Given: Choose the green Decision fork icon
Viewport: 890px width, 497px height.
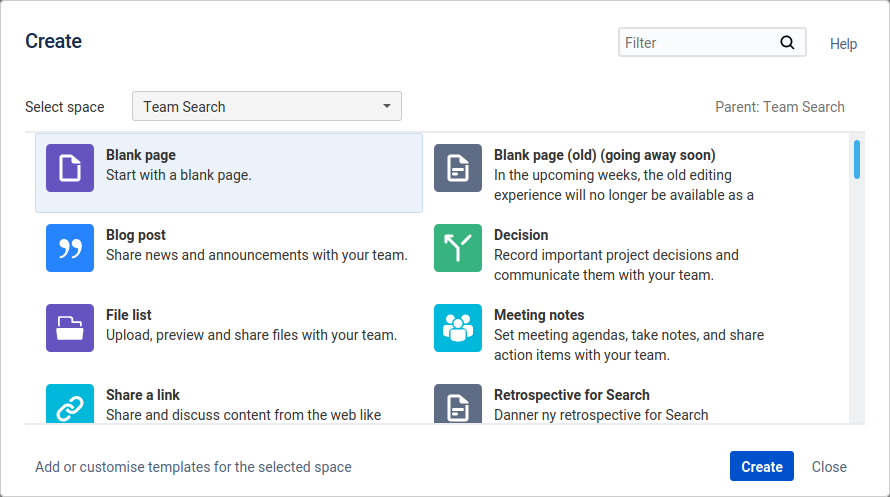Looking at the screenshot, I should 458,248.
